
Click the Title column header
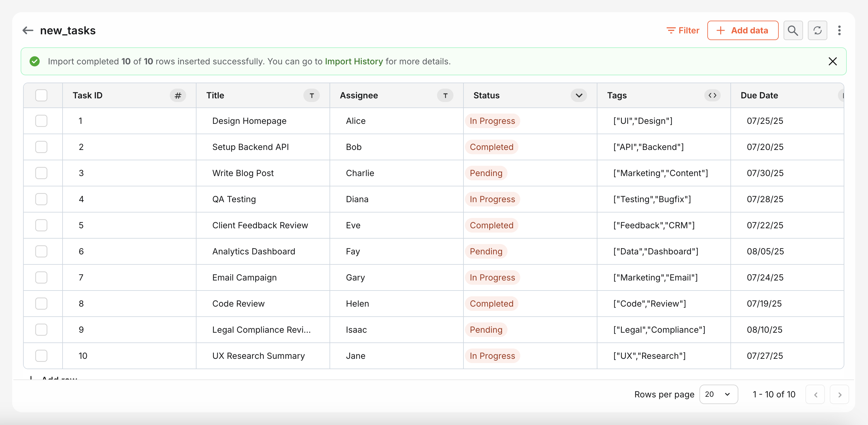(263, 95)
